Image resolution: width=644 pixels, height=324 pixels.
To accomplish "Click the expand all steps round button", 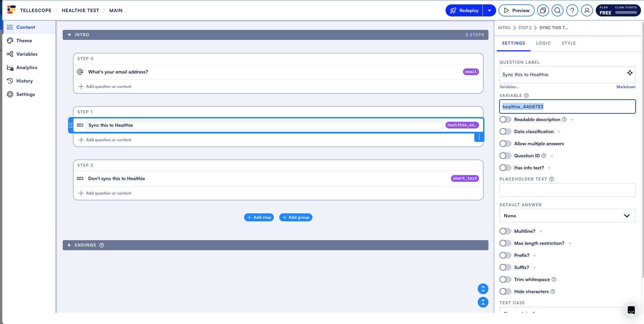I will (483, 289).
